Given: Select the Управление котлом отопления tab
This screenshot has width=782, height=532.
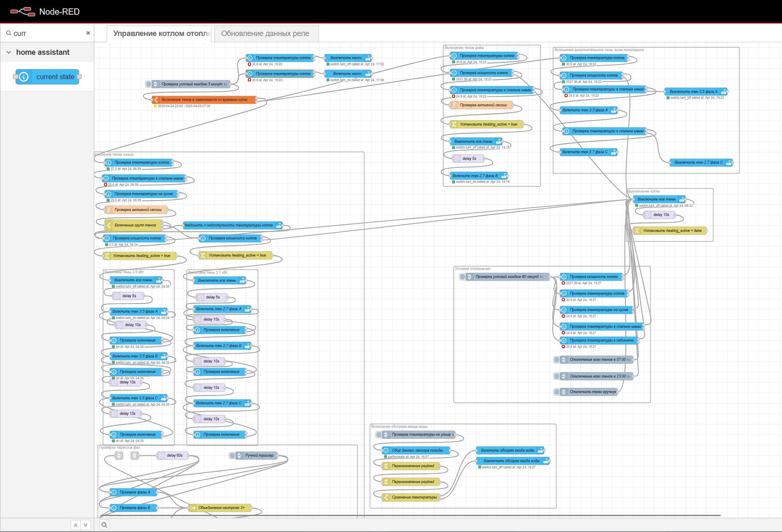Looking at the screenshot, I should coord(161,33).
